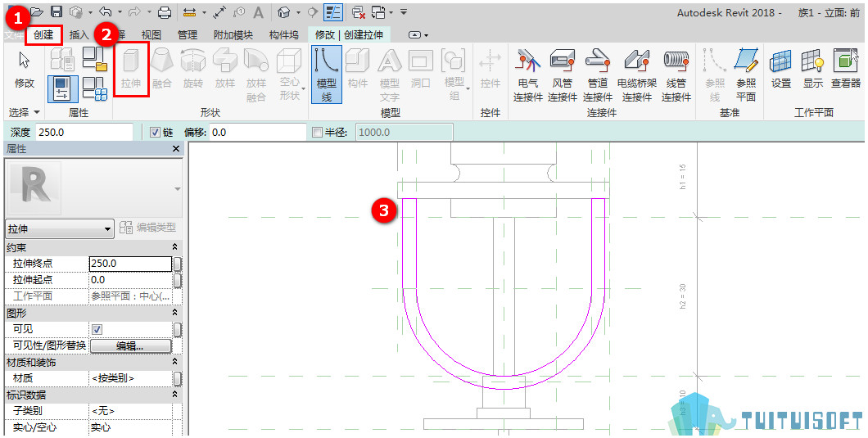
Task: Choose the Revolve shape tool
Action: point(193,69)
